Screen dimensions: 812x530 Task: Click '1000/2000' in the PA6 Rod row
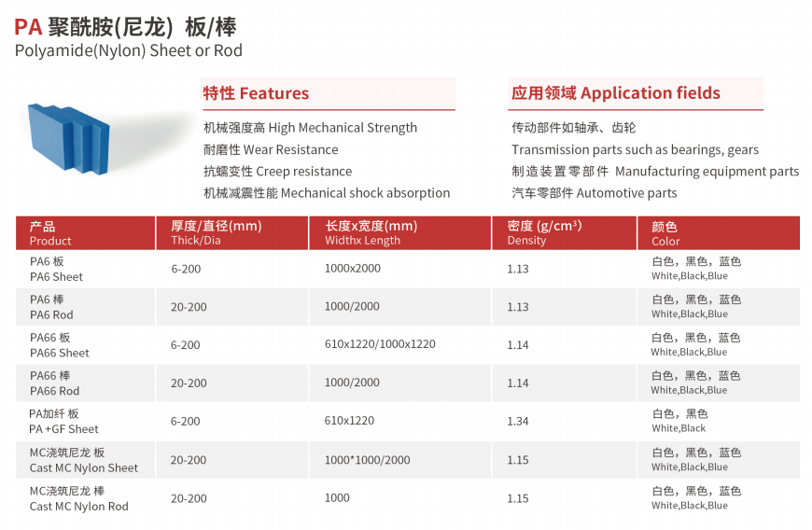pos(352,306)
